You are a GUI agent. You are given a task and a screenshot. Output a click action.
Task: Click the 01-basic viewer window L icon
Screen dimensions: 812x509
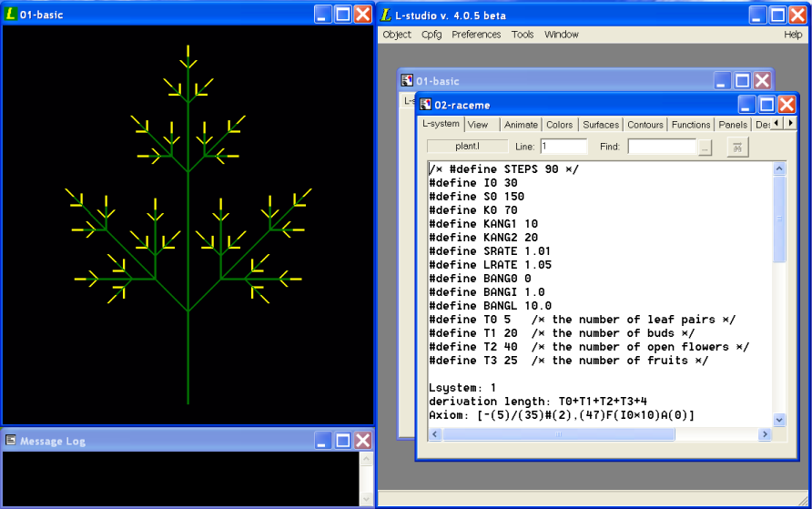(x=10, y=14)
